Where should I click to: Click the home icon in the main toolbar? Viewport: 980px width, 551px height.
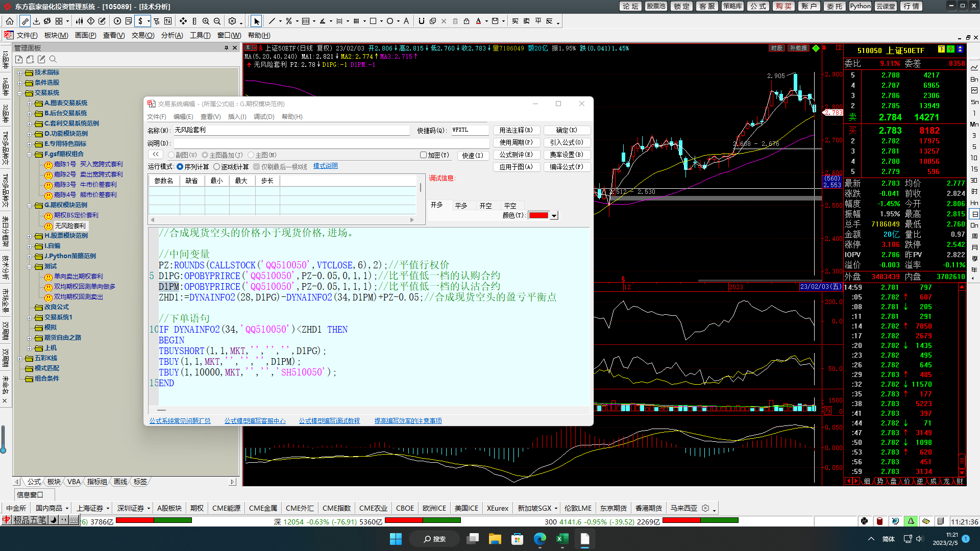click(10, 21)
